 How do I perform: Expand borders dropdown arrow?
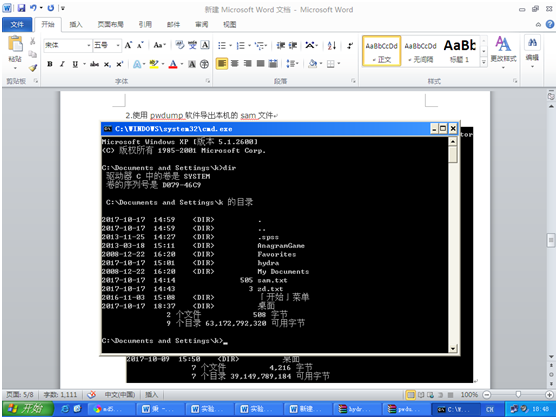click(338, 64)
